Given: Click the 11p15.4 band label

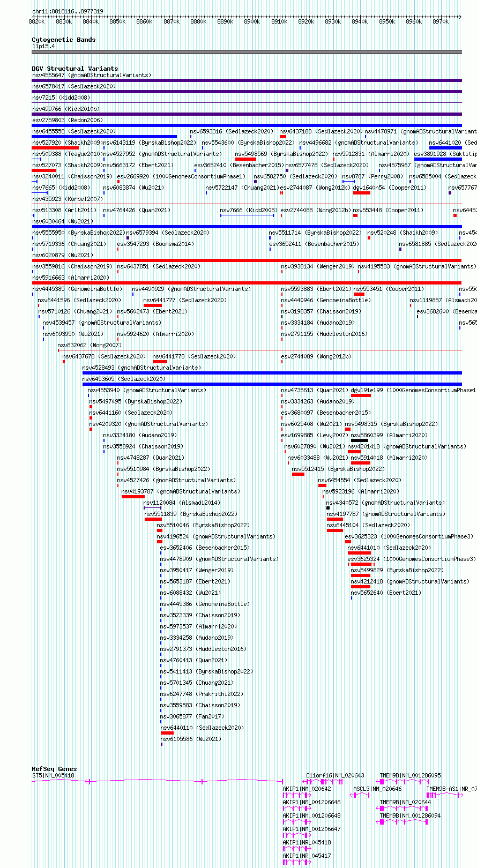Looking at the screenshot, I should click(43, 46).
